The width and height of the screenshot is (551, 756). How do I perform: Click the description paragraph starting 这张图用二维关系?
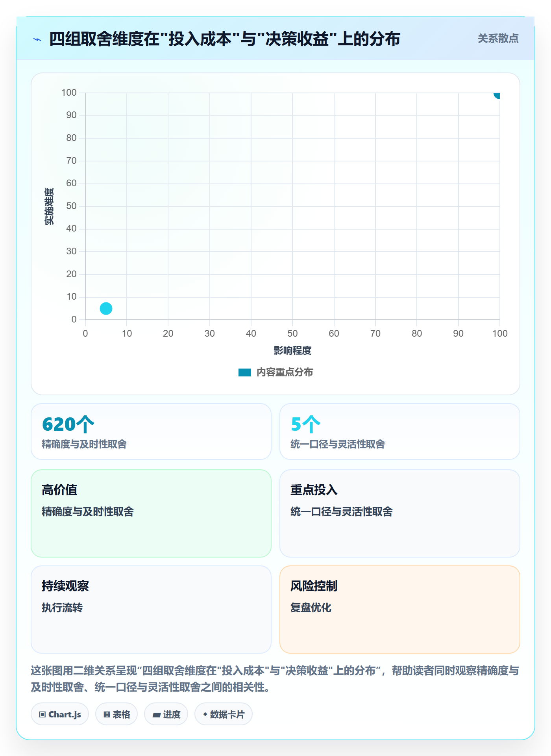(275, 679)
